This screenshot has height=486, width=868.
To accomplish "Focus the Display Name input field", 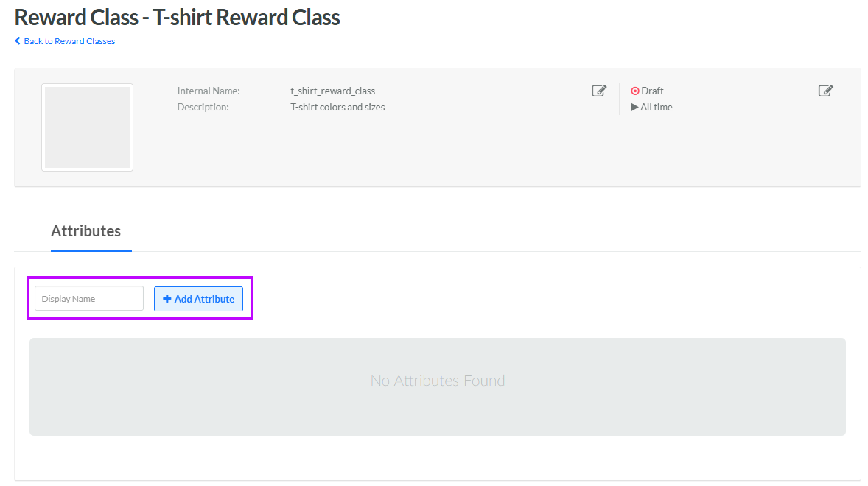I will coord(89,299).
